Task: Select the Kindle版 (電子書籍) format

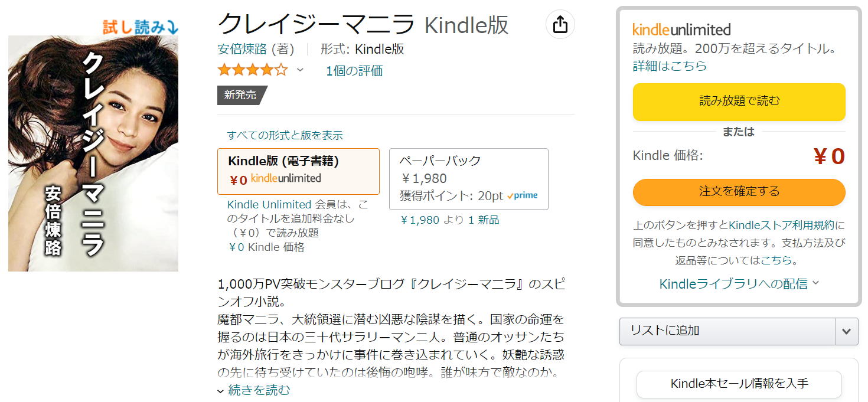Action: (x=298, y=171)
